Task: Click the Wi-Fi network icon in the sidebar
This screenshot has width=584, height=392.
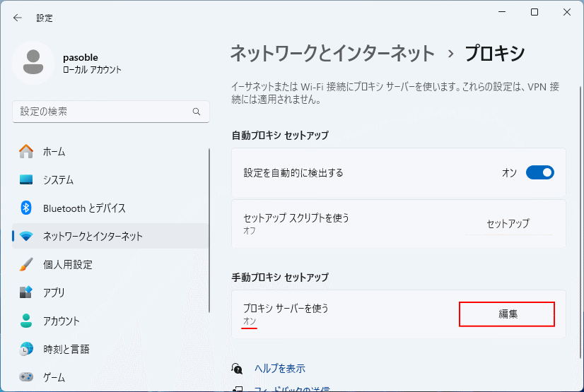Action: 26,236
